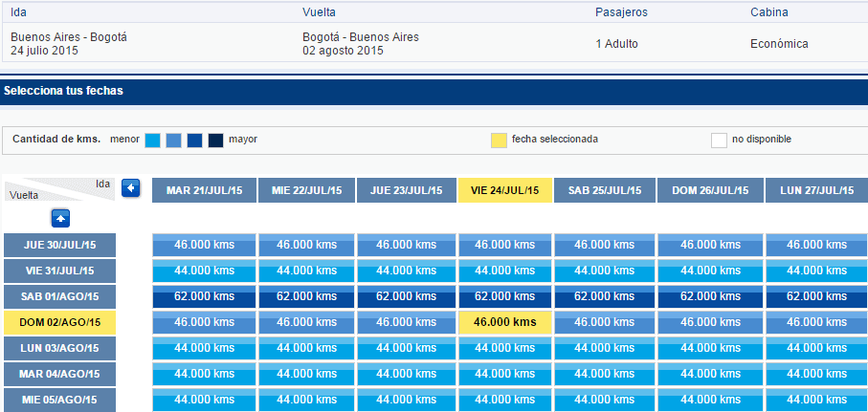The image size is (868, 412).
Task: Click the up arrow for earlier return dates
Action: pos(60,219)
